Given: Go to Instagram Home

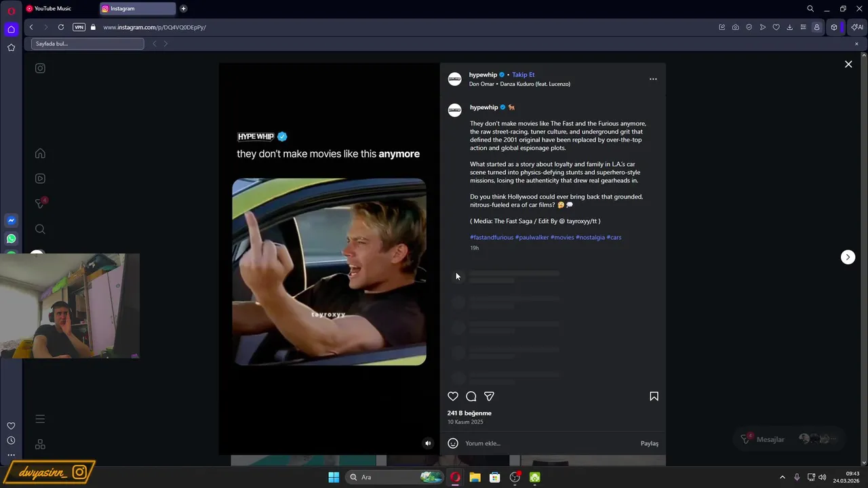Looking at the screenshot, I should point(40,153).
